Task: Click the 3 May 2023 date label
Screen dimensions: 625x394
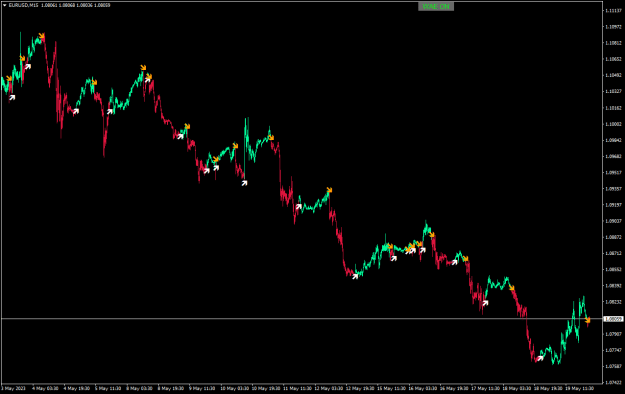Action: [x=14, y=388]
